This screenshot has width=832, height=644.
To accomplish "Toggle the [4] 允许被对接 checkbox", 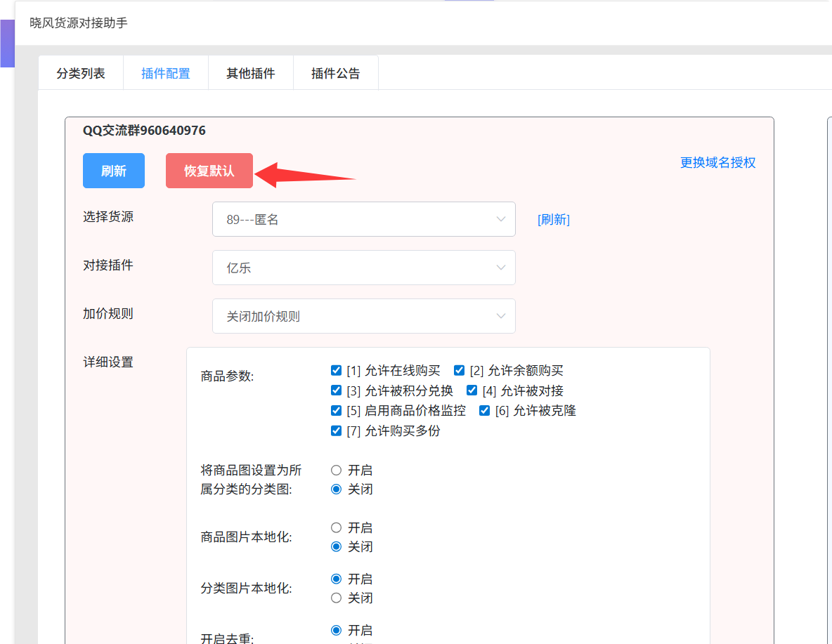I will pos(472,390).
